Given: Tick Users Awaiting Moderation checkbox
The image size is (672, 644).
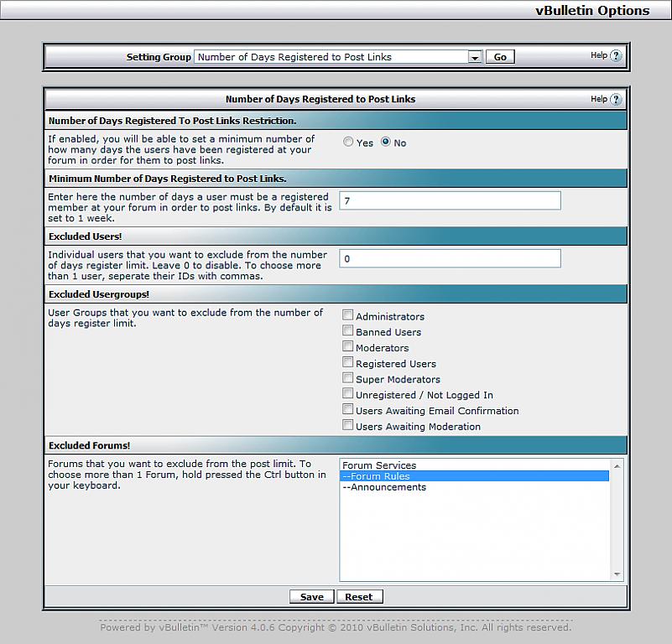Looking at the screenshot, I should (347, 425).
